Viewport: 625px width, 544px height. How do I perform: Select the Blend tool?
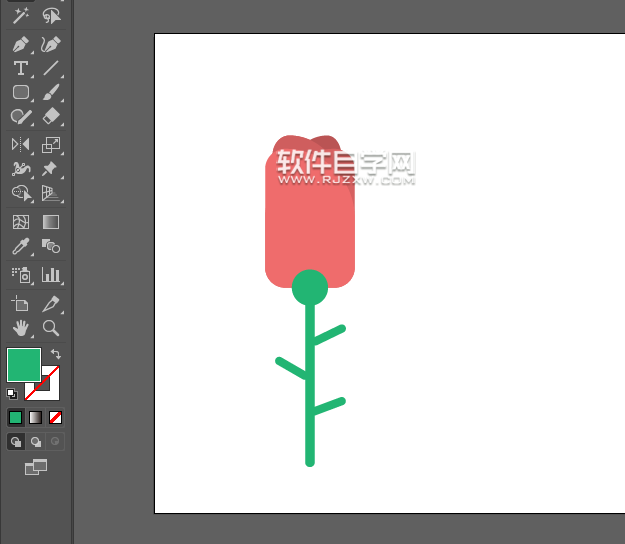pyautogui.click(x=51, y=246)
